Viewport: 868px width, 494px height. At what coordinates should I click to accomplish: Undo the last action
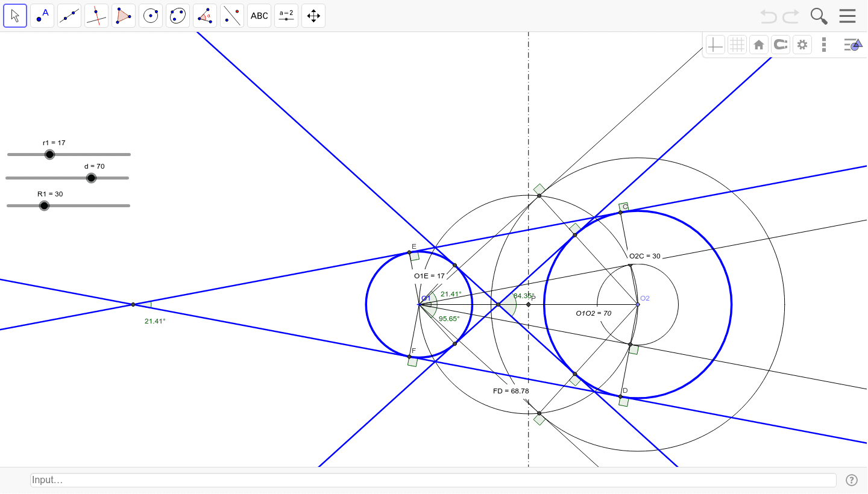coord(769,16)
